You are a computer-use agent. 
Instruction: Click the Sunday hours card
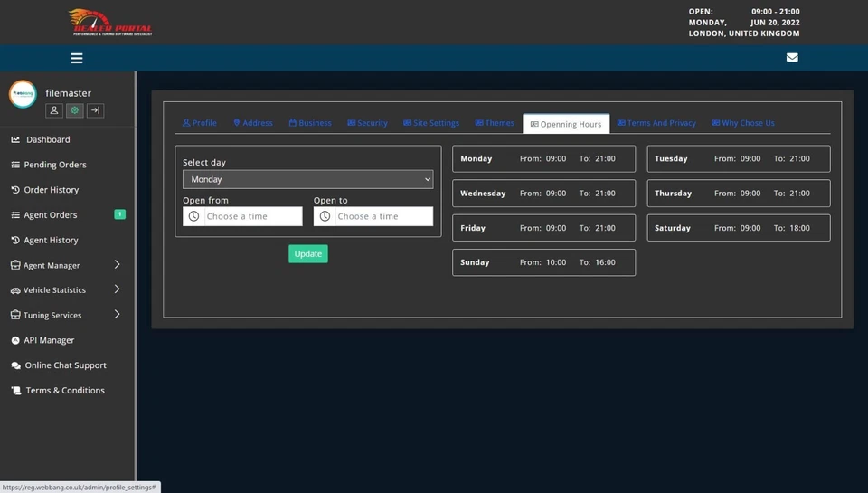coord(543,262)
